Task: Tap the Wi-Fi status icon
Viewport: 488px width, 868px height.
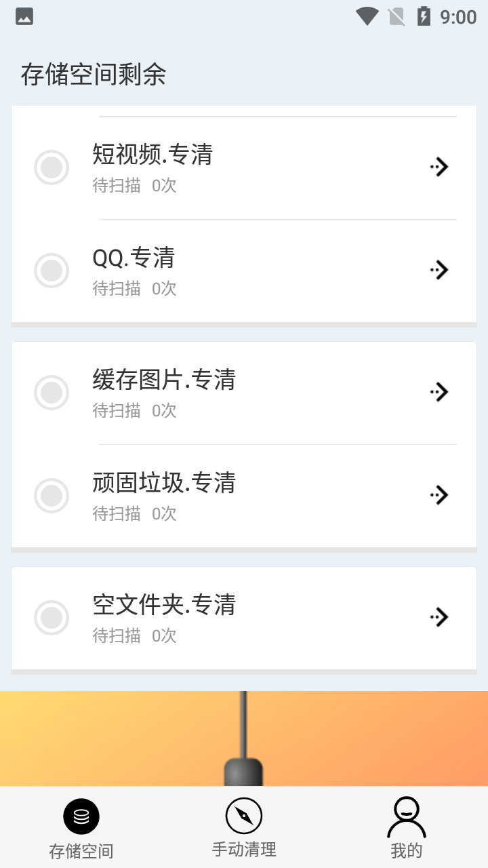Action: click(x=367, y=17)
